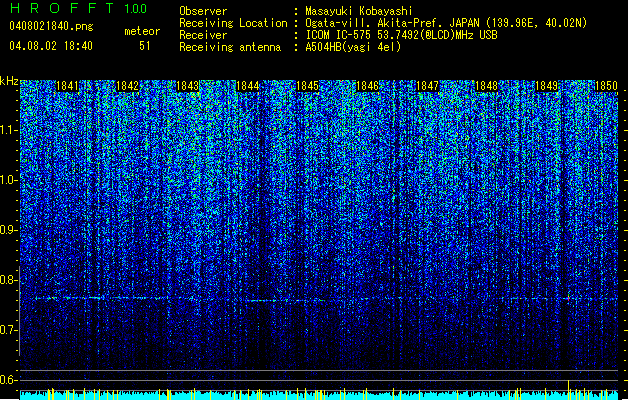Click the 0.7 kHz axis label
This screenshot has width=629, height=400.
tap(9, 330)
